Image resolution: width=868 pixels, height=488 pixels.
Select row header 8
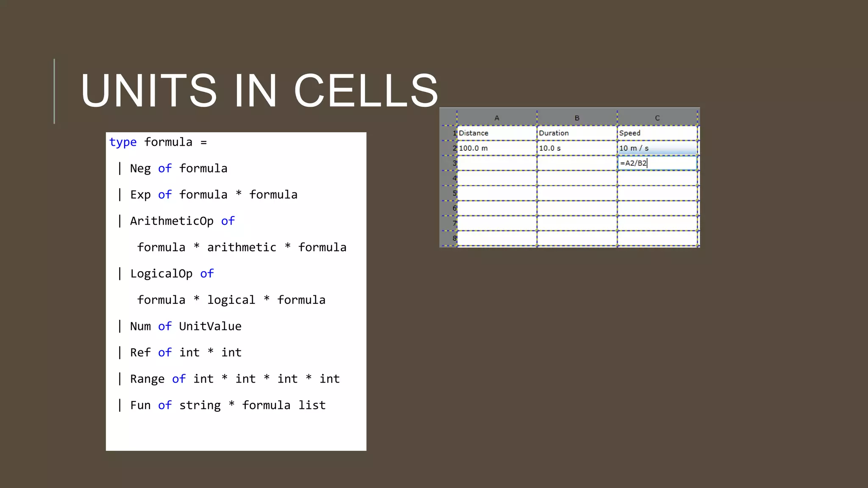click(x=449, y=238)
